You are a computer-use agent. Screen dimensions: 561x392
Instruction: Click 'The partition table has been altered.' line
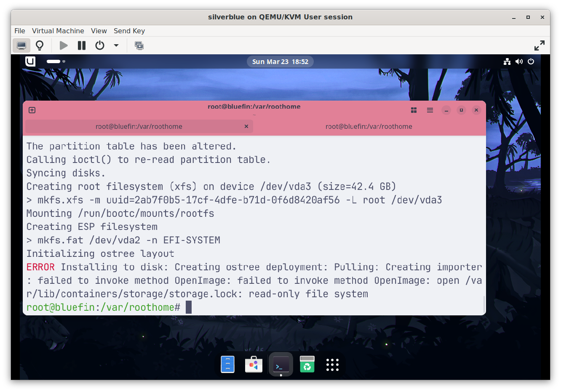coord(131,146)
